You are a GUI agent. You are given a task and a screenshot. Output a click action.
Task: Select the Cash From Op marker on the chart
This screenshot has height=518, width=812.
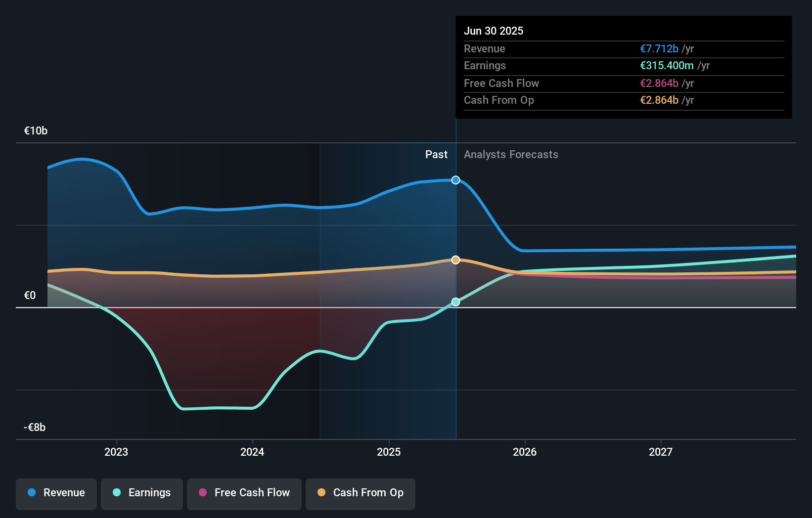[455, 259]
